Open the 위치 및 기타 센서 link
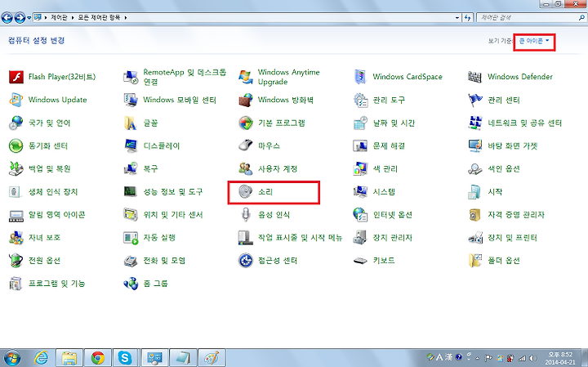The image size is (588, 367). tap(173, 215)
